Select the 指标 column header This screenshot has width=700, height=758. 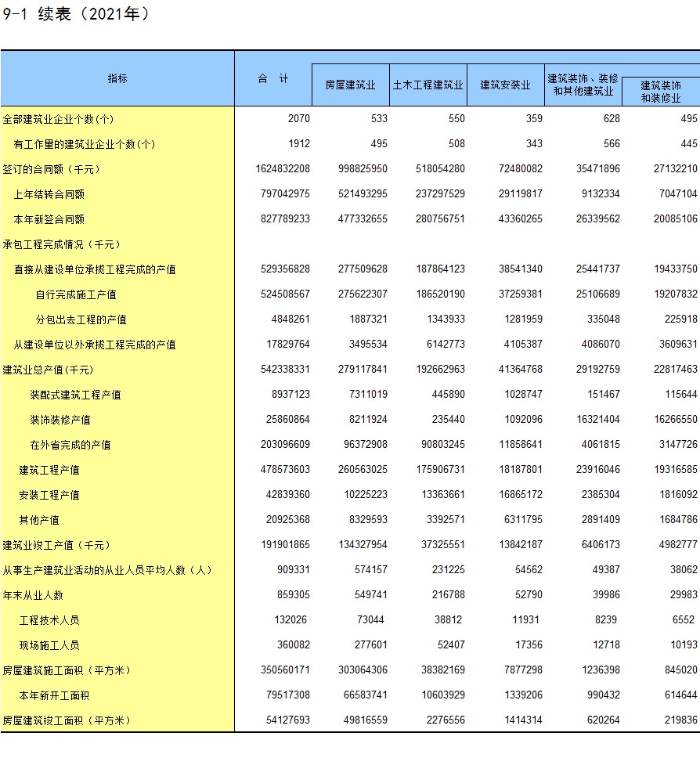(117, 78)
